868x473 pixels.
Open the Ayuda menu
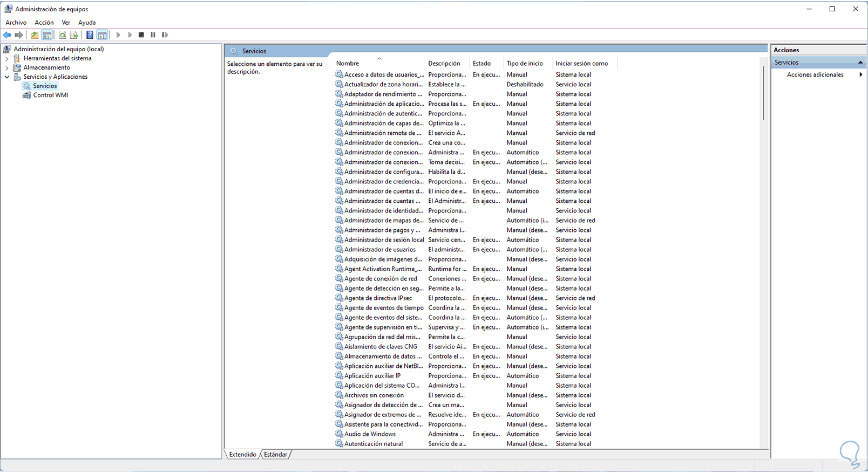(x=87, y=23)
